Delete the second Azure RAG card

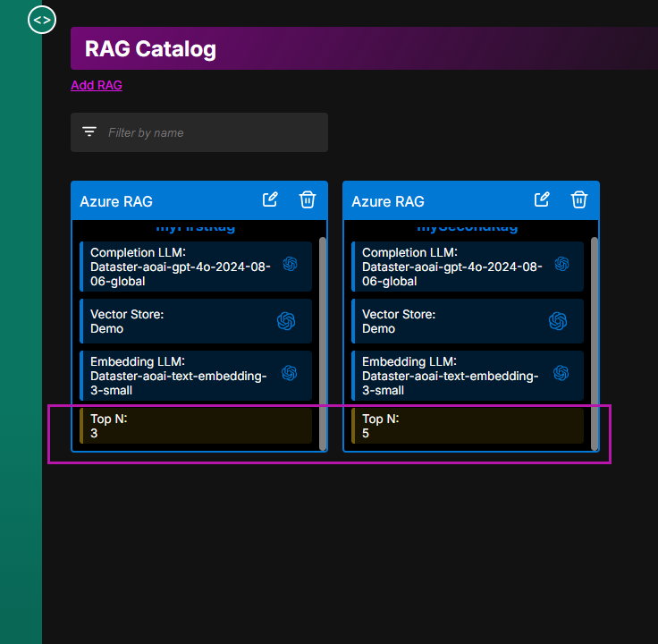579,199
